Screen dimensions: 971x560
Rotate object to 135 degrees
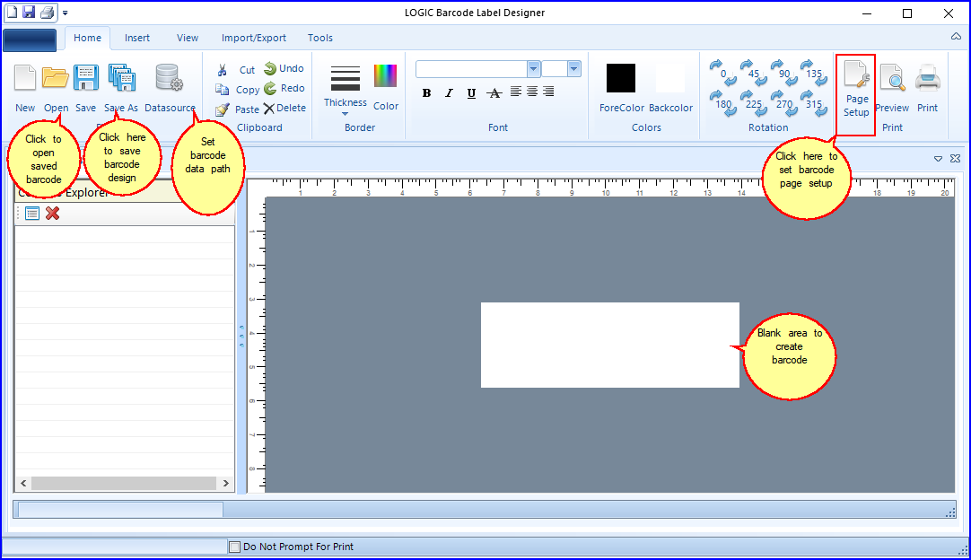pyautogui.click(x=814, y=73)
